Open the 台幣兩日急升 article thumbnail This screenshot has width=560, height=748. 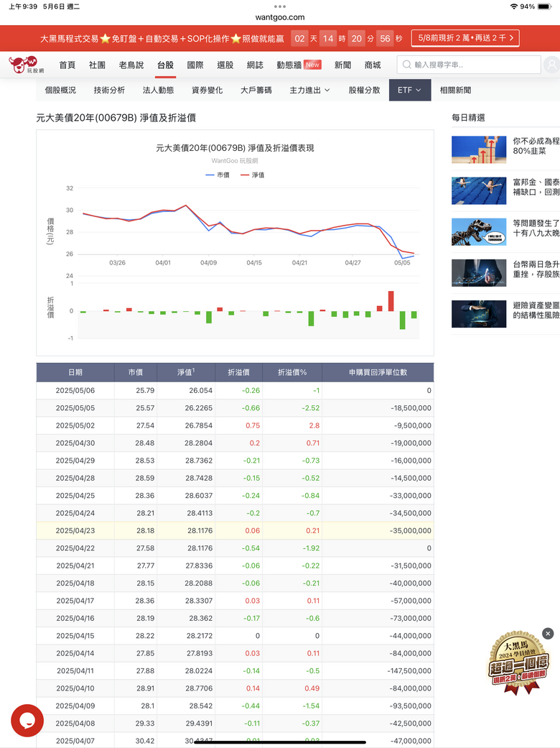coord(479,273)
